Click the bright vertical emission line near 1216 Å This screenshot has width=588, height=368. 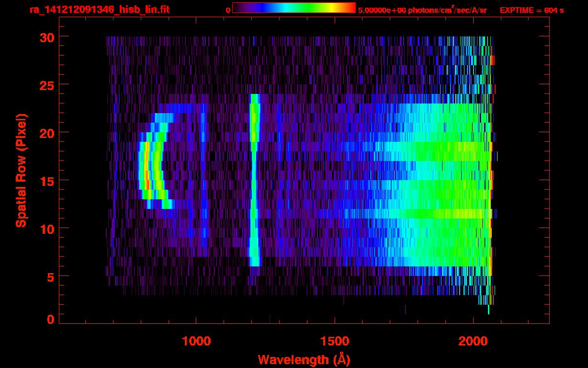point(254,180)
